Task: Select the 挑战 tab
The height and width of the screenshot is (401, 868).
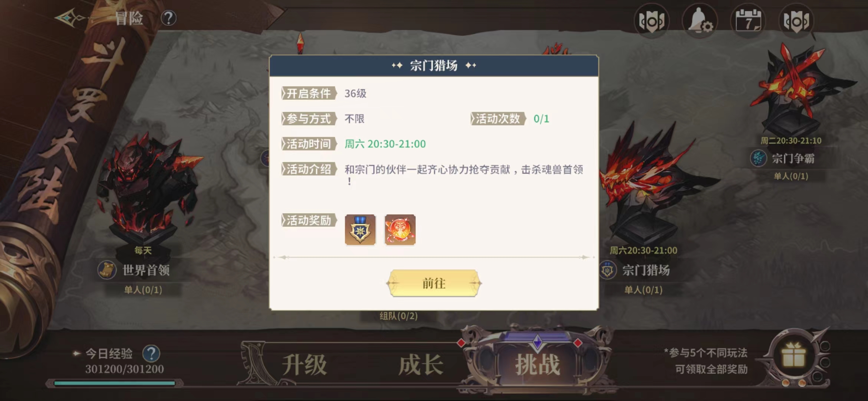Action: pos(537,365)
